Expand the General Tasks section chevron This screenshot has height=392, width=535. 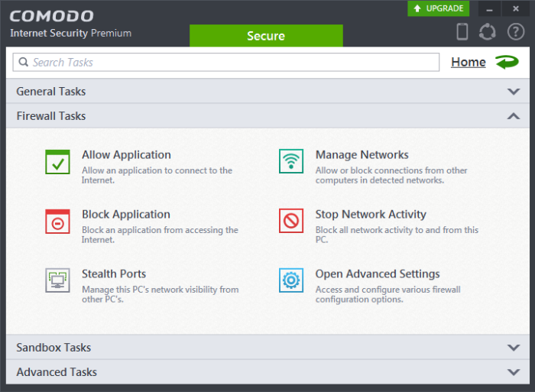pyautogui.click(x=513, y=92)
